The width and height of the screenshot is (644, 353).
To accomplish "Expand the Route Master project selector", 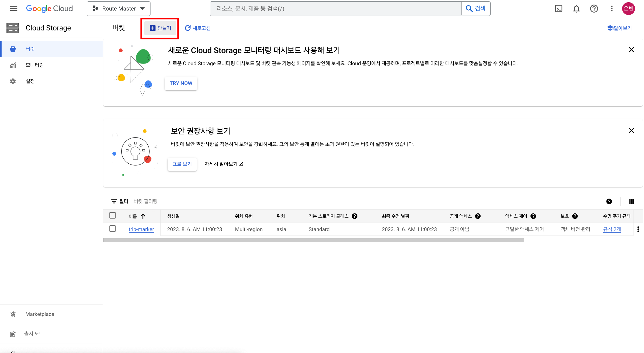I will point(119,9).
